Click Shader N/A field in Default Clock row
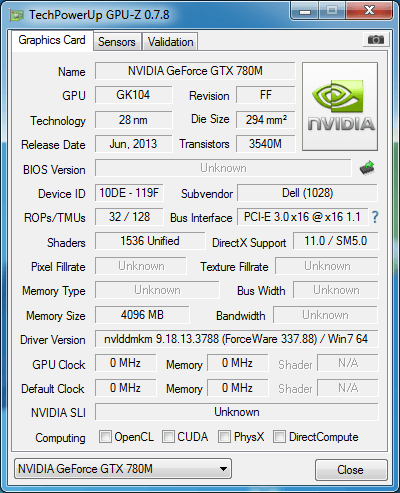This screenshot has height=493, width=400. pos(348,388)
